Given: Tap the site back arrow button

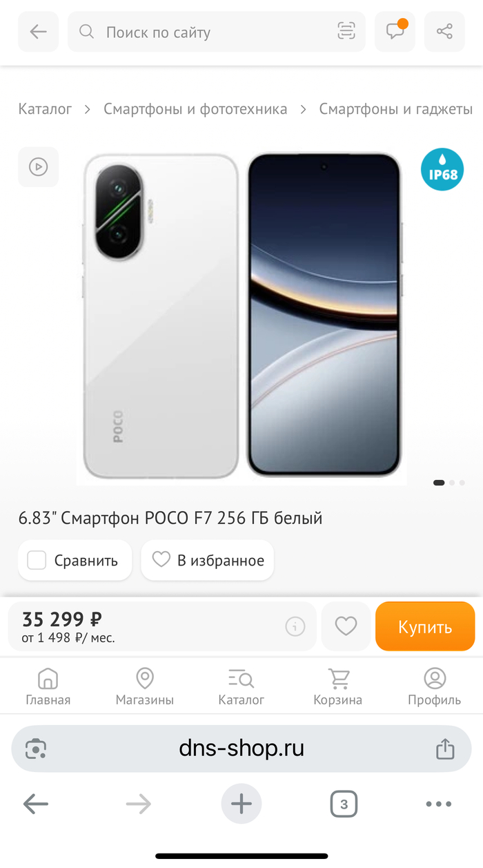Looking at the screenshot, I should click(39, 32).
